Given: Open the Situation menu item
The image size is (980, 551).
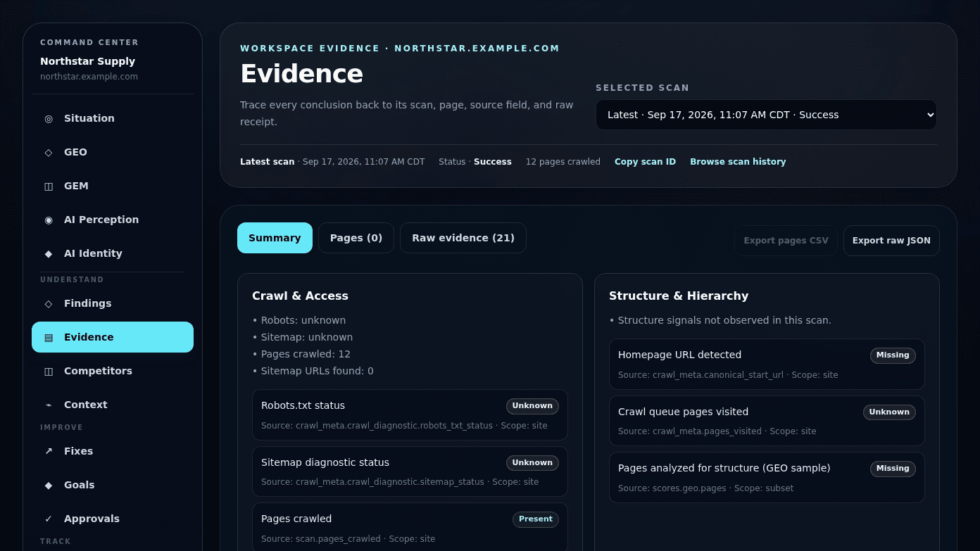Looking at the screenshot, I should (113, 118).
